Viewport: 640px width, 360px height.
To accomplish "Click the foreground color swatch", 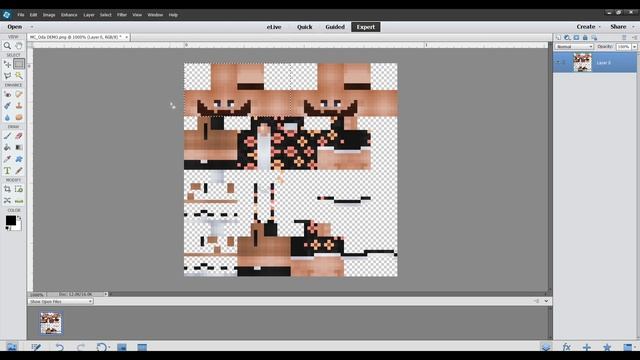I will point(11,220).
